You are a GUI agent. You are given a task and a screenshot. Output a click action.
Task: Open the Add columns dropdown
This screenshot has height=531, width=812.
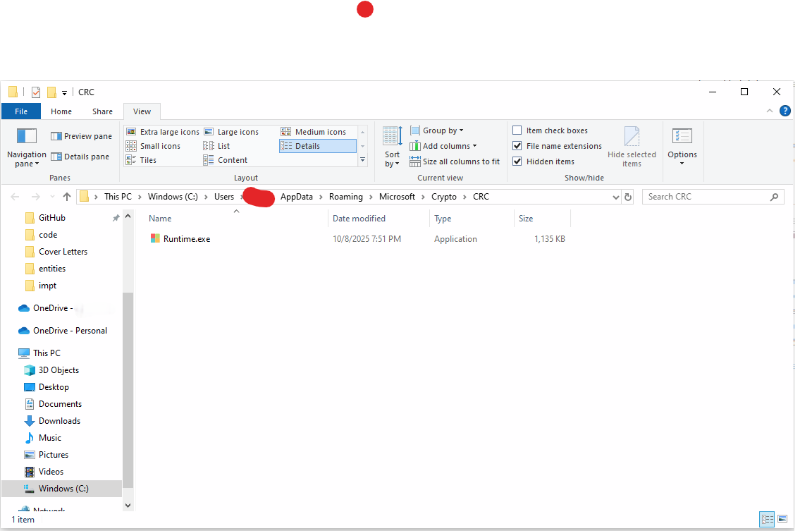click(x=443, y=145)
